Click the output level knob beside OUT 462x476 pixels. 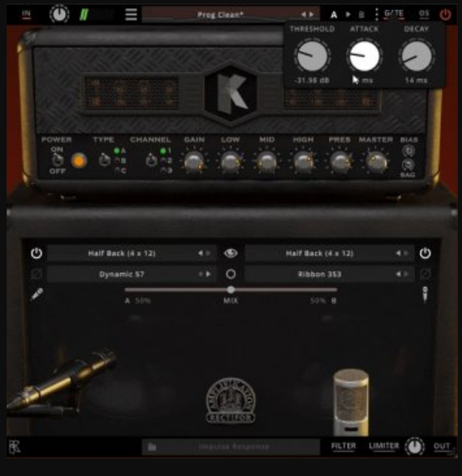coord(415,447)
